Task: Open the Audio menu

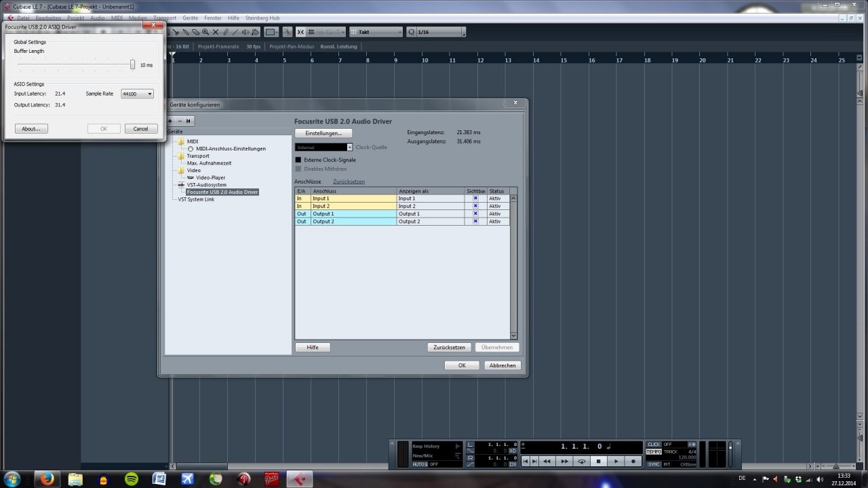Action: [98, 18]
